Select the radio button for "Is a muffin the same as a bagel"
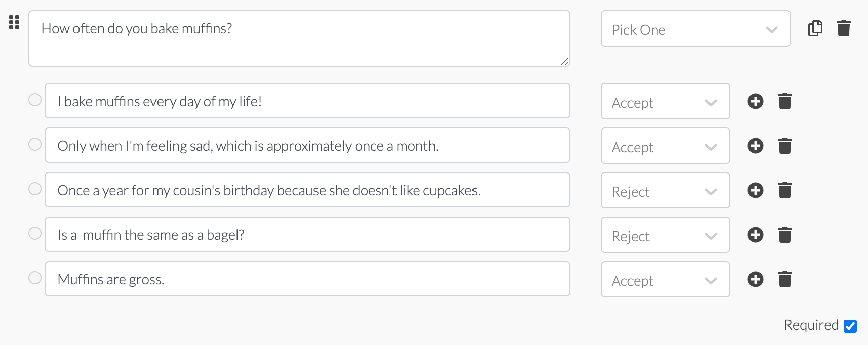Viewport: 868px width, 345px height. [34, 233]
